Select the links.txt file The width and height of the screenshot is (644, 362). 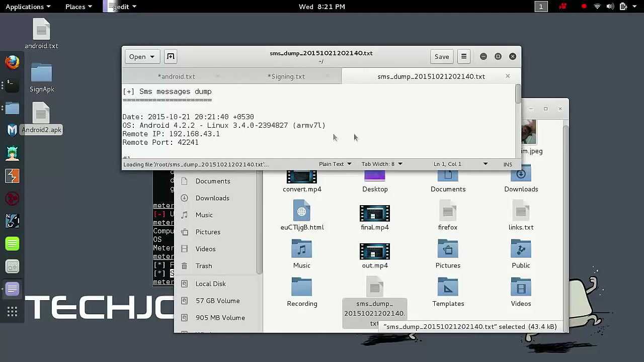[521, 216]
